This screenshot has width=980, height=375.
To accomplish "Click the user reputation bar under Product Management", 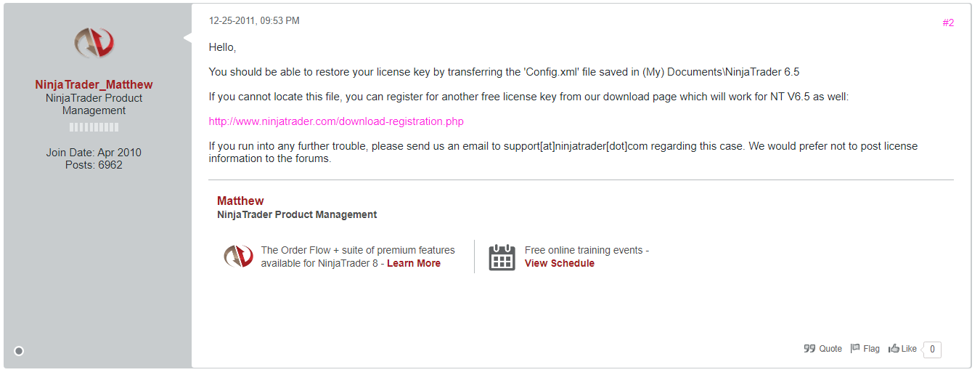I will [94, 127].
